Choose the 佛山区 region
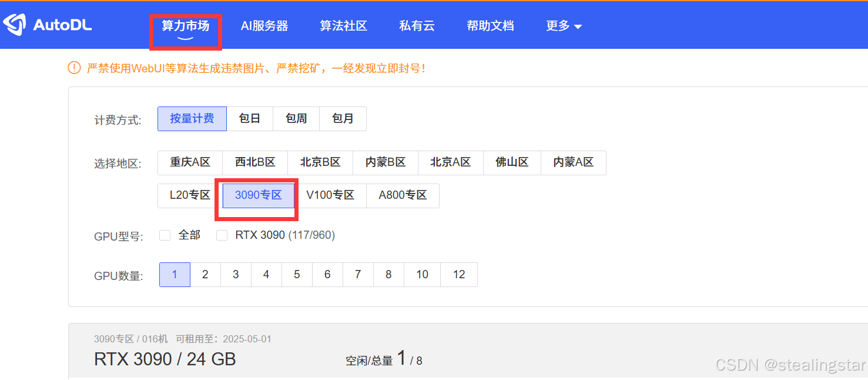Viewport: 868px width, 380px height. tap(512, 163)
